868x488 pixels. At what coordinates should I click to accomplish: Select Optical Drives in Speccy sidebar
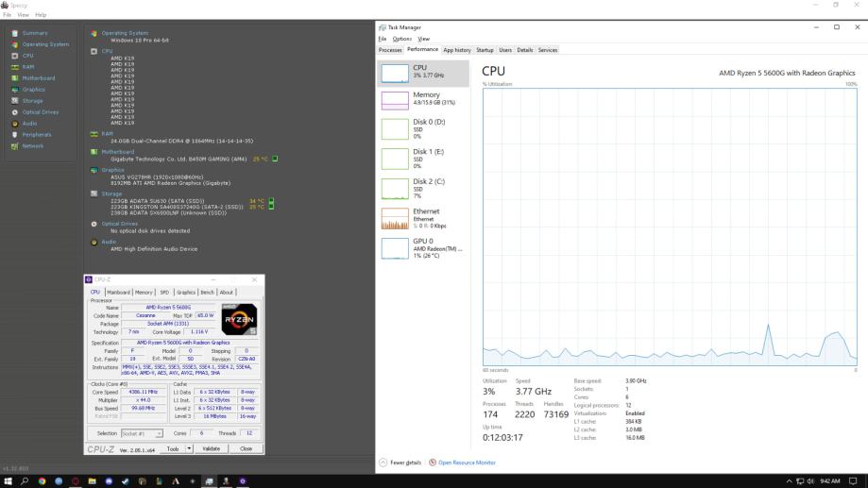40,112
